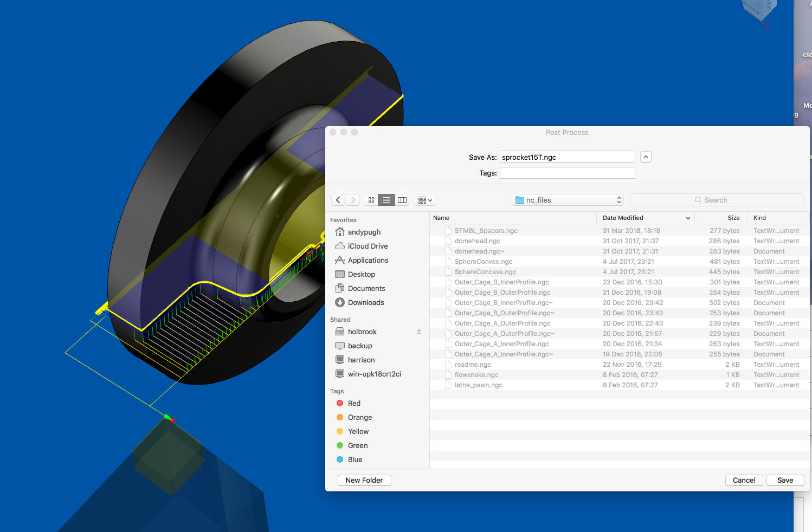The image size is (812, 532).
Task: Click the view cube in the CAD viewport
Action: click(x=759, y=11)
